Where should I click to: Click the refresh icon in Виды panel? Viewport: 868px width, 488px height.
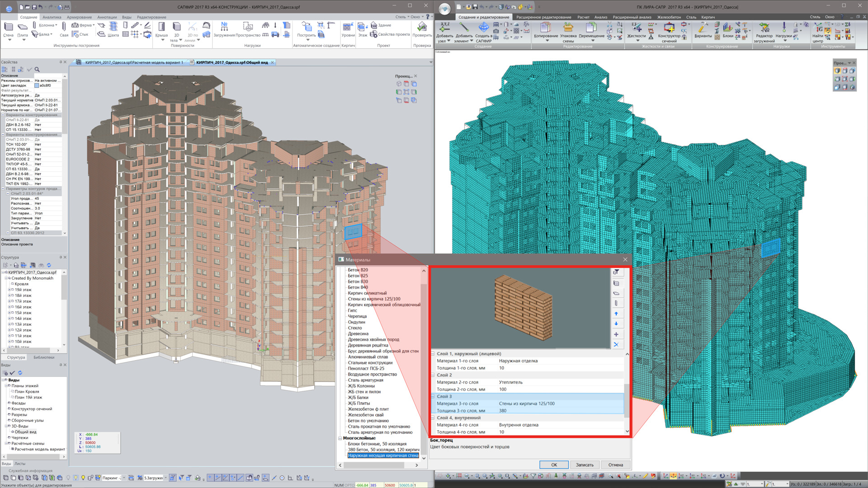[20, 373]
